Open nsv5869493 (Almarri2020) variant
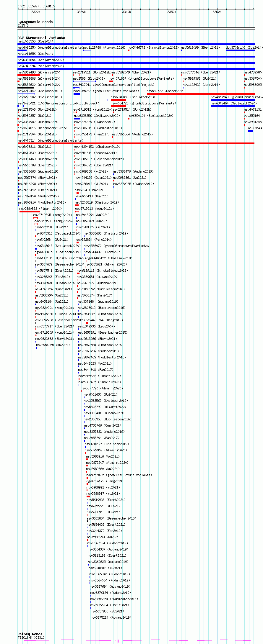The height and width of the screenshot is (644, 263). click(x=39, y=72)
